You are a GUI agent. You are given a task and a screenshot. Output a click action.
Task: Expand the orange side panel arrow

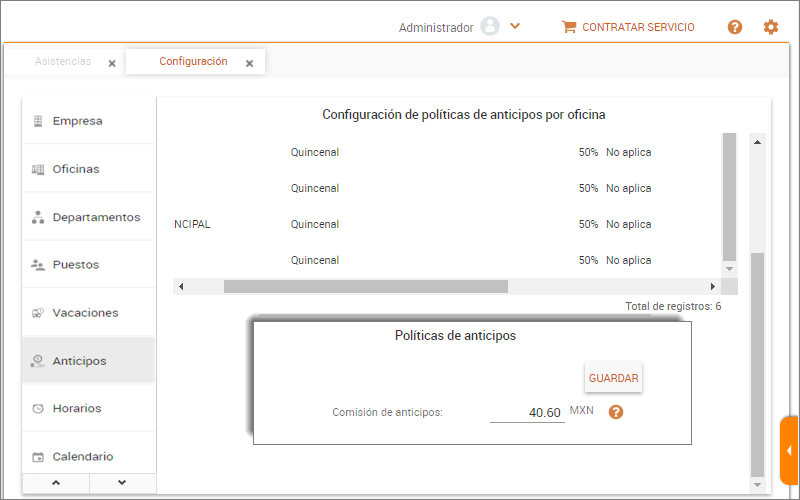[789, 450]
